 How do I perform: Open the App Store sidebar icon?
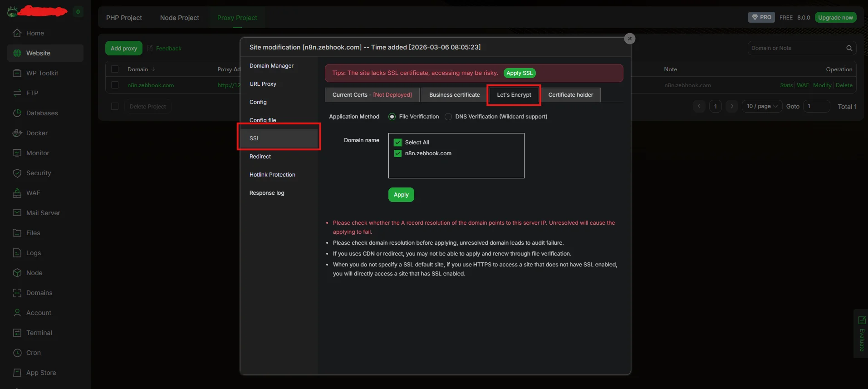[17, 373]
